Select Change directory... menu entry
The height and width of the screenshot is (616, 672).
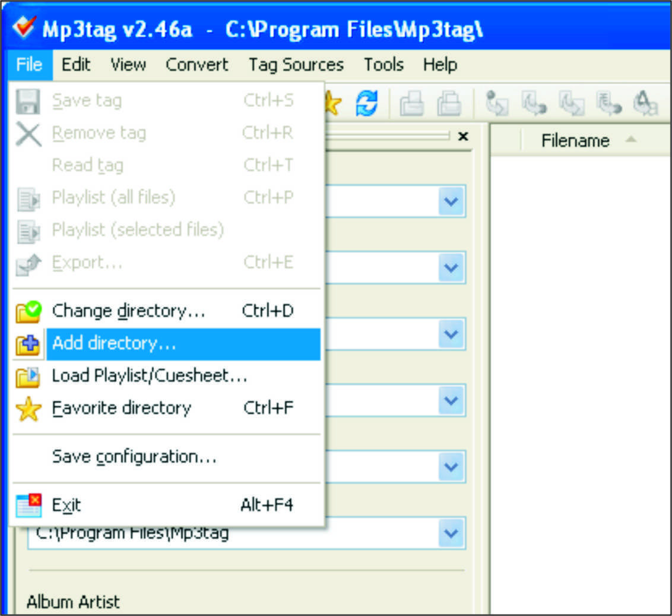click(167, 311)
